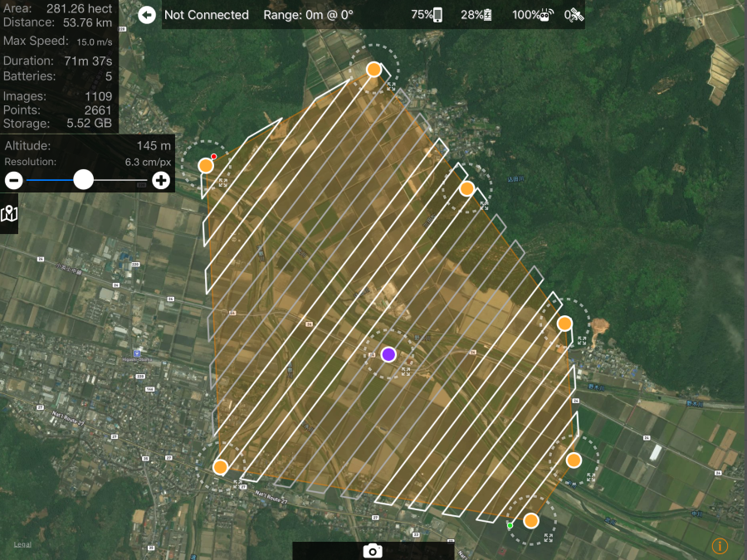Tap the Not Connected status label
Viewport: 747px width, 560px height.
point(207,15)
